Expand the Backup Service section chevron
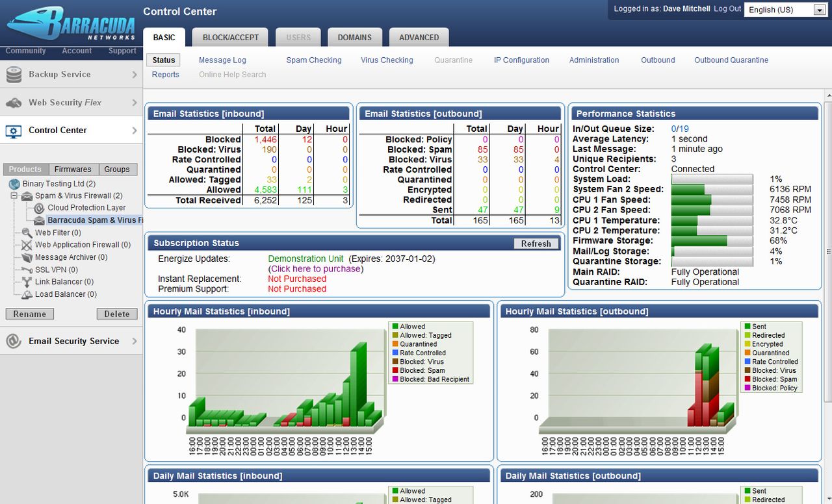The width and height of the screenshot is (832, 504). 135,75
